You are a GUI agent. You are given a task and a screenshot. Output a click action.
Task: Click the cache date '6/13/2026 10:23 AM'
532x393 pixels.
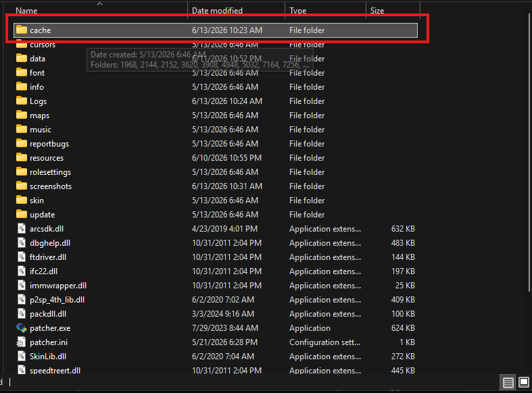pyautogui.click(x=227, y=30)
